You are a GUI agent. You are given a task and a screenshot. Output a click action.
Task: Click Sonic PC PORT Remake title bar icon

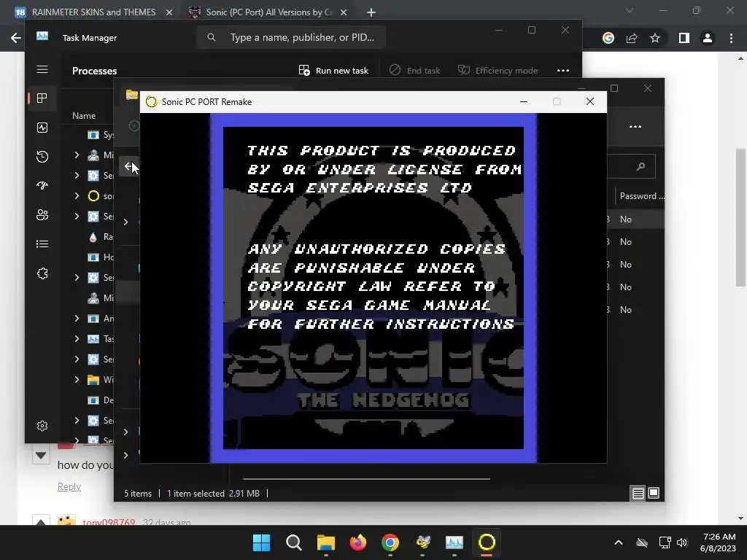tap(152, 102)
